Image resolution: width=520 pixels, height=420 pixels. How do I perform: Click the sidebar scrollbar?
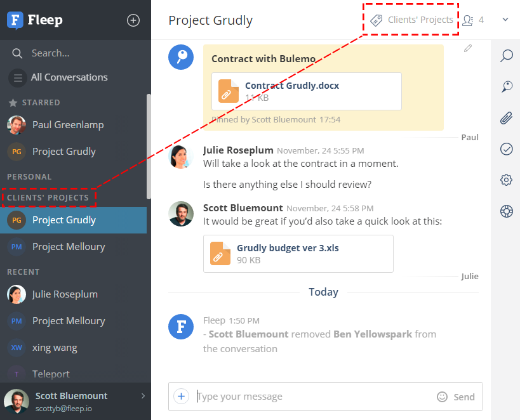click(x=149, y=147)
